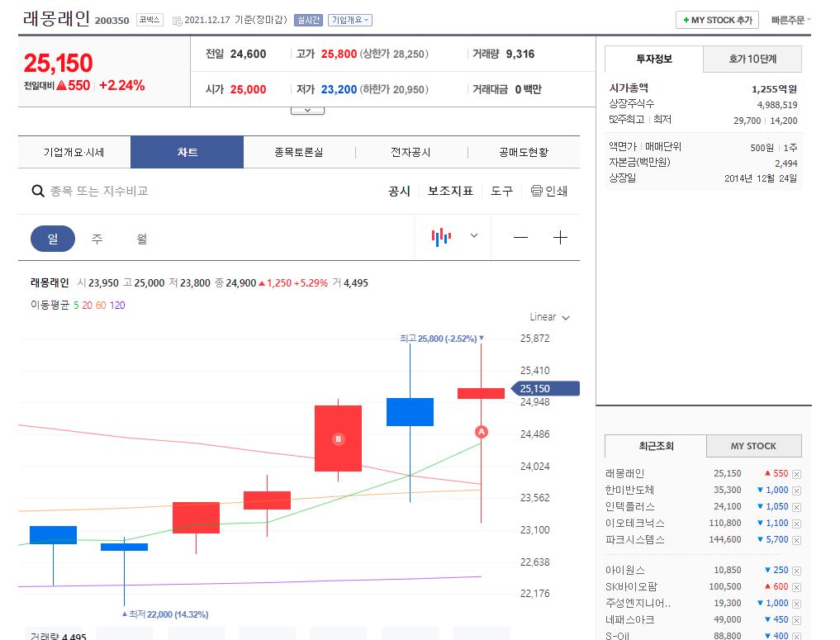Open the 종목토론실 tab
Viewport: 840px width, 640px height.
pos(299,152)
